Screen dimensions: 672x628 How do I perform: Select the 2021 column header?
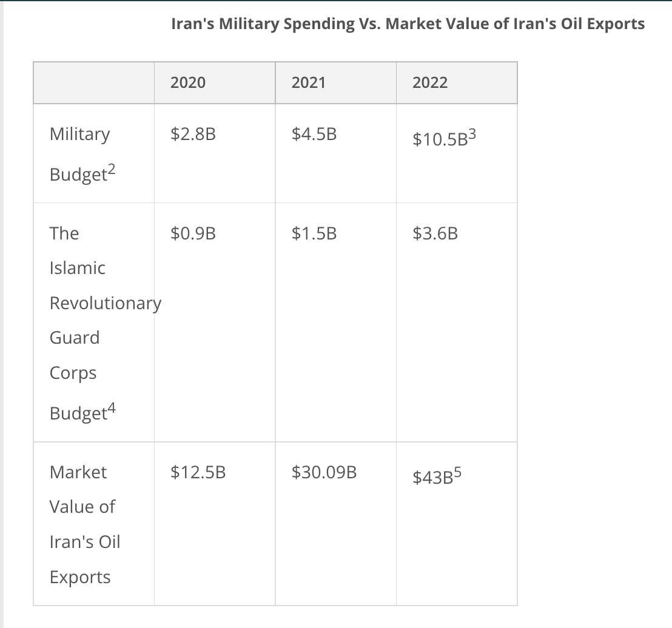point(335,82)
